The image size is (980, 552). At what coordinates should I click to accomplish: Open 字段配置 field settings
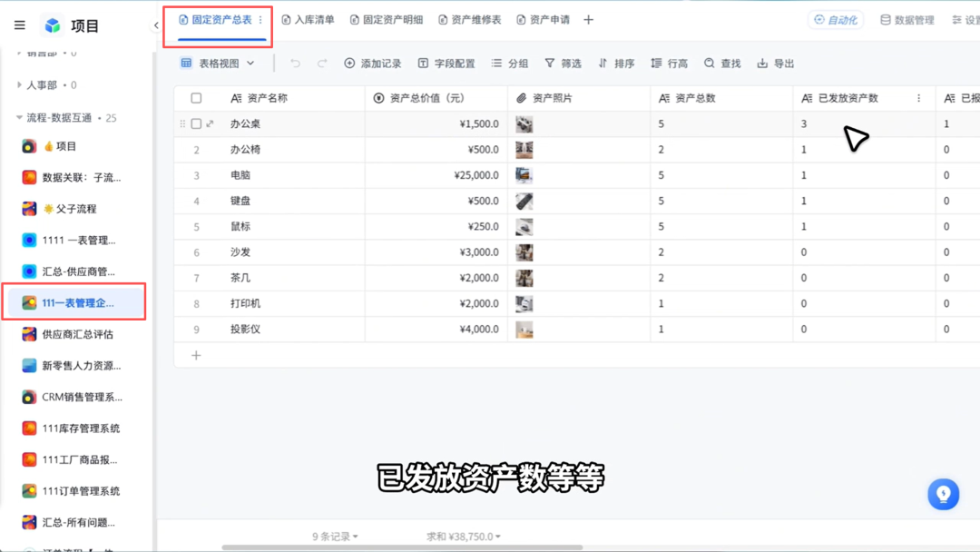(x=446, y=64)
